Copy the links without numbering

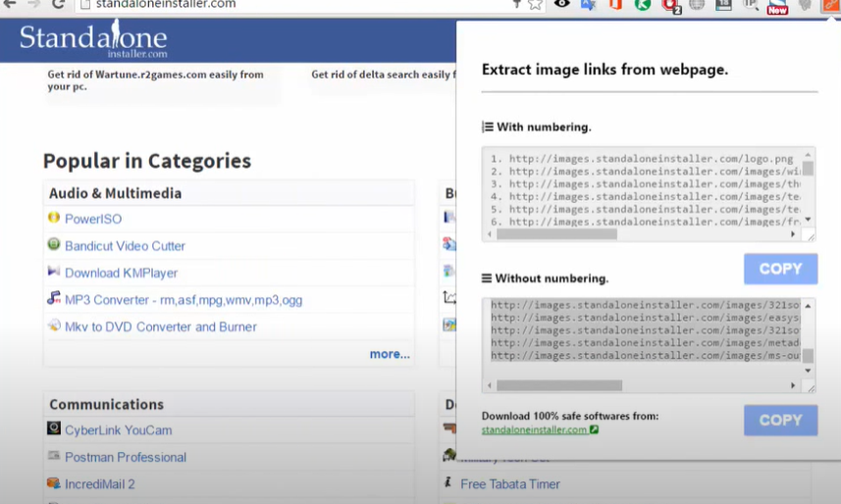[x=780, y=420]
